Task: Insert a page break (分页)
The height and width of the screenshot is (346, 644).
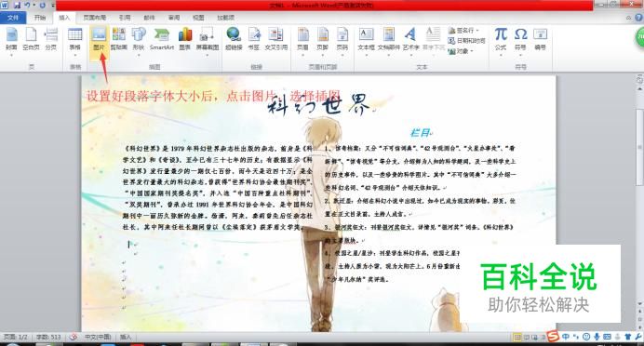Action: click(51, 40)
